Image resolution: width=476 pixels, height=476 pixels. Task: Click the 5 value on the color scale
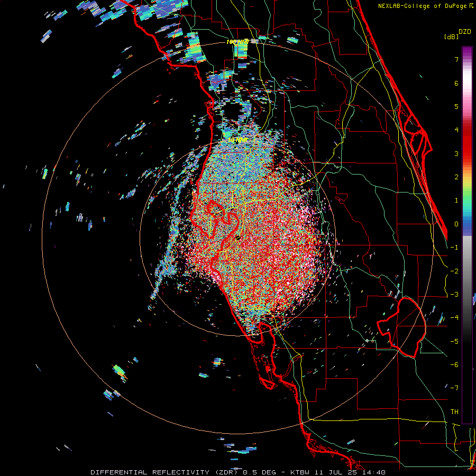(456, 106)
